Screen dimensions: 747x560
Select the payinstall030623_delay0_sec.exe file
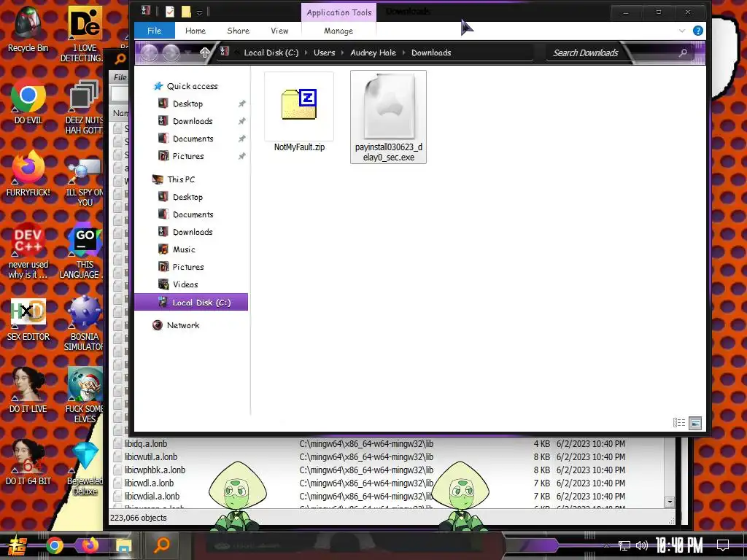(388, 117)
